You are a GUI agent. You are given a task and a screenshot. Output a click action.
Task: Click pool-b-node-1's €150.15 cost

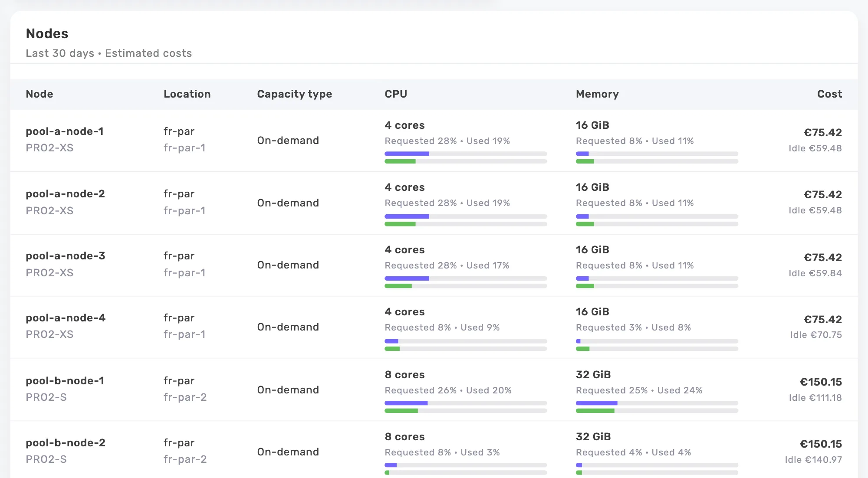pyautogui.click(x=821, y=382)
